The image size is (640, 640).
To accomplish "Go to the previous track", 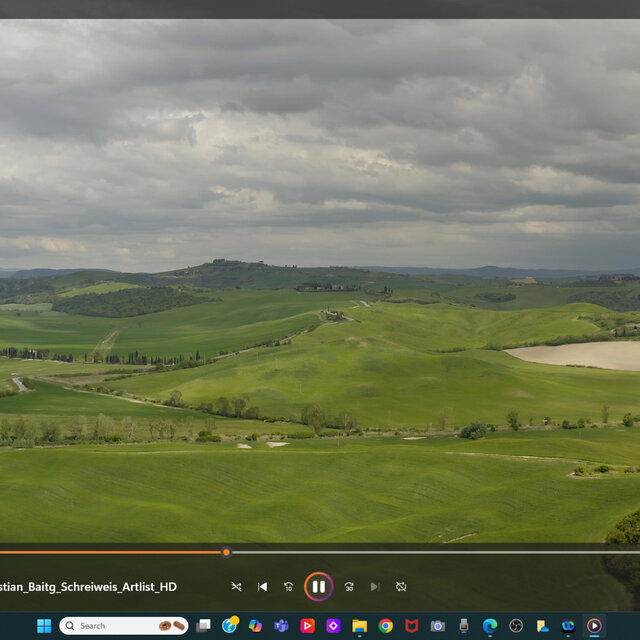I will [263, 587].
